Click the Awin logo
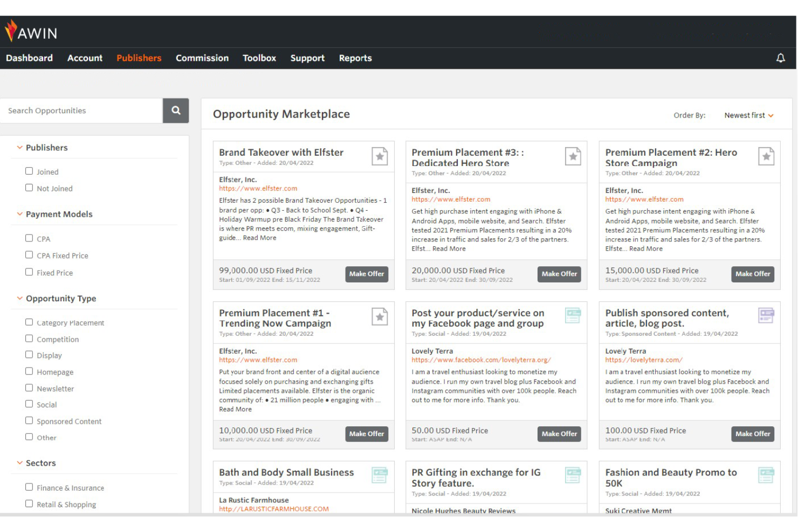The image size is (798, 532). click(31, 31)
